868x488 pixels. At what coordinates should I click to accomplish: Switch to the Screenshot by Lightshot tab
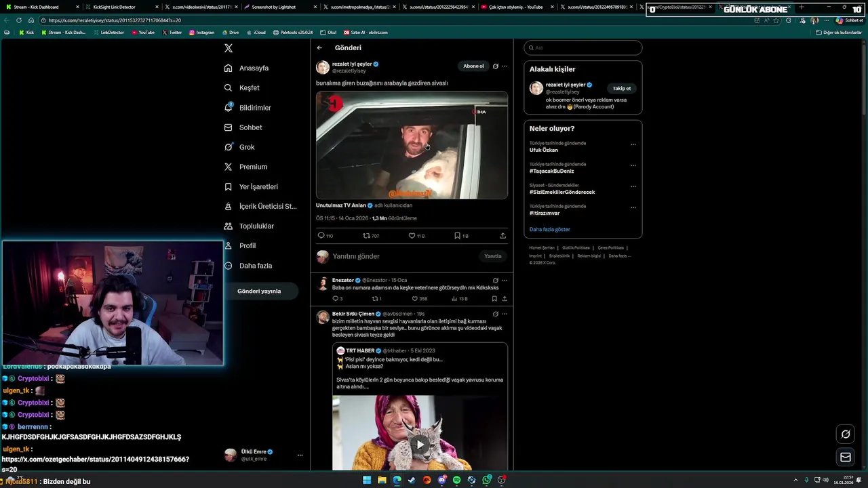tap(281, 7)
